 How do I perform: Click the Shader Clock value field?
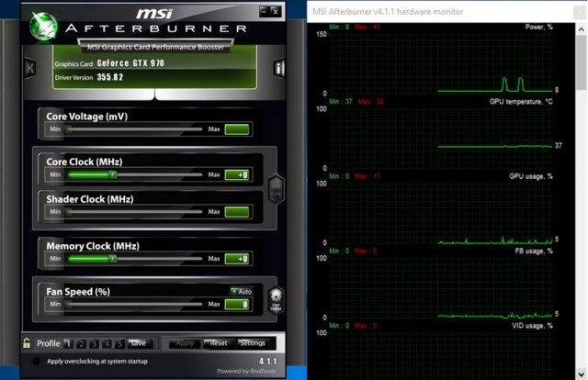pos(237,212)
